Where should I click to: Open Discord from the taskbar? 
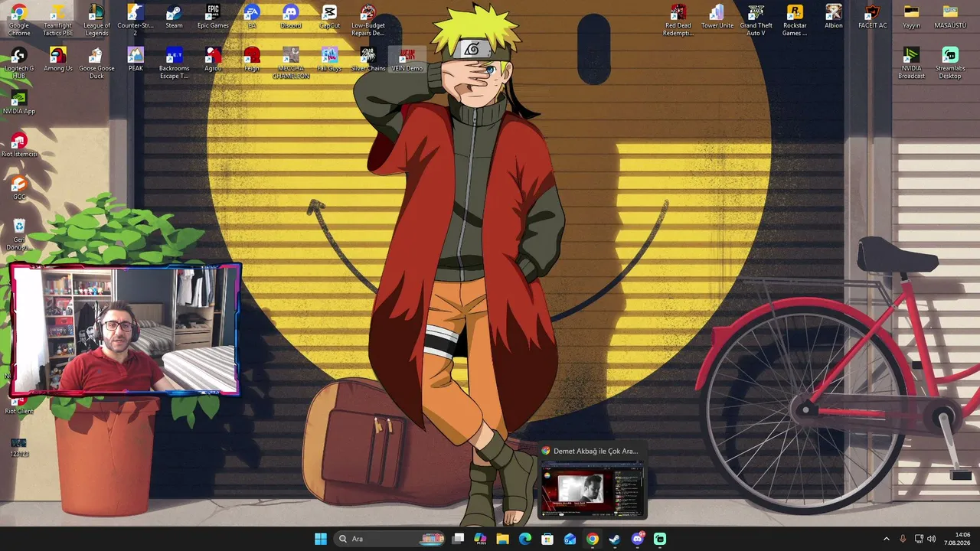point(638,539)
